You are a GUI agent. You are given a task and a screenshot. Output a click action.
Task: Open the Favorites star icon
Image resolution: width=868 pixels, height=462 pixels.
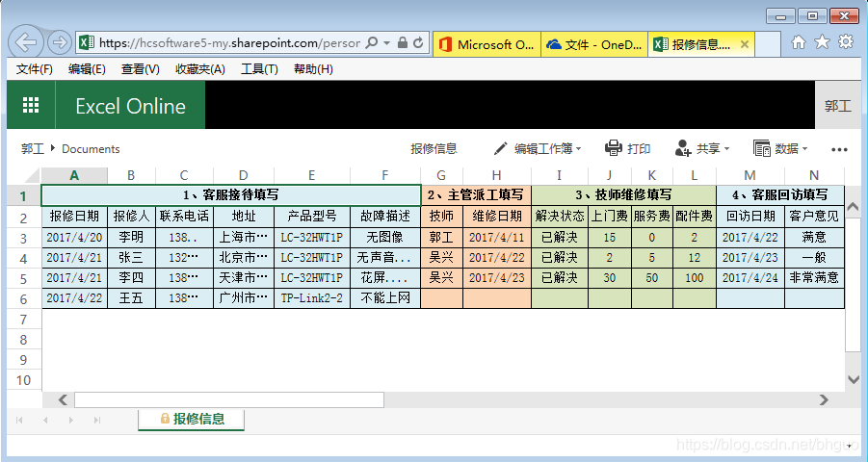(x=822, y=42)
